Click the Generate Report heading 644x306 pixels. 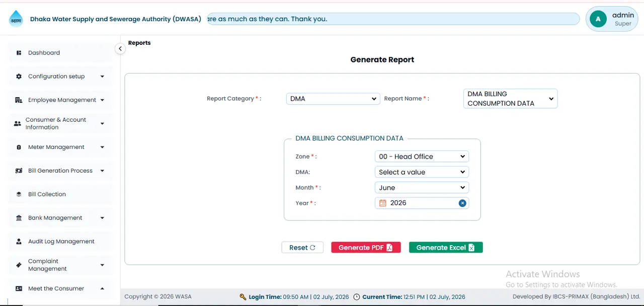tap(382, 59)
